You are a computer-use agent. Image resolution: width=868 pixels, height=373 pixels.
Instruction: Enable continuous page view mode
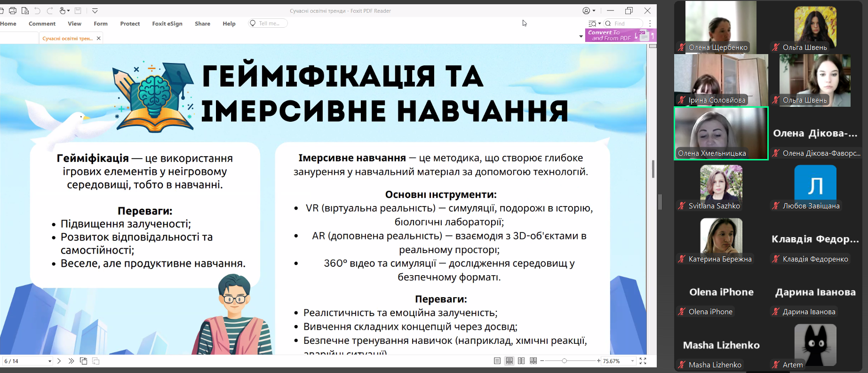(509, 361)
